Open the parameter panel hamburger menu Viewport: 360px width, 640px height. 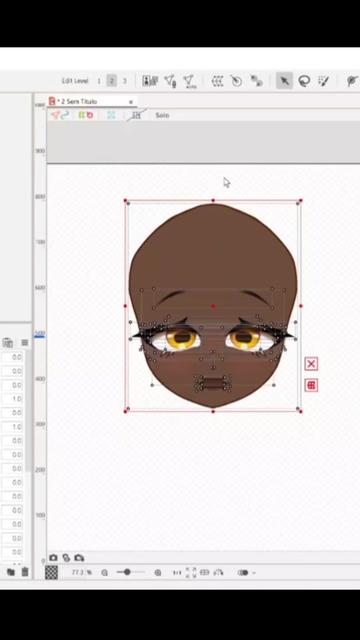point(24,342)
